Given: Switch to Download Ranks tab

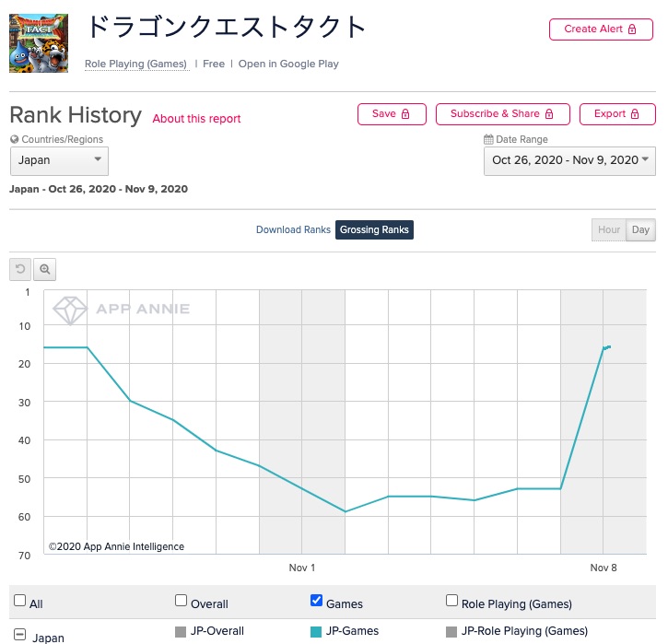Looking at the screenshot, I should coord(293,229).
